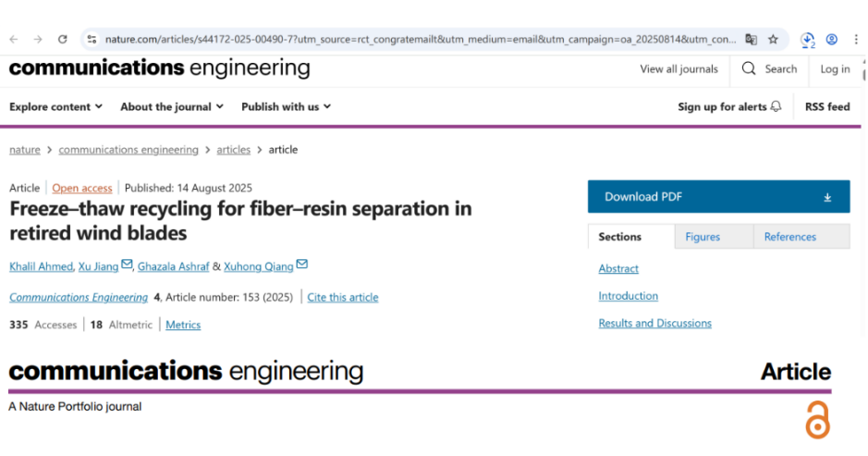Click the orange open access logo
Viewport: 868px width, 456px height.
click(x=817, y=420)
